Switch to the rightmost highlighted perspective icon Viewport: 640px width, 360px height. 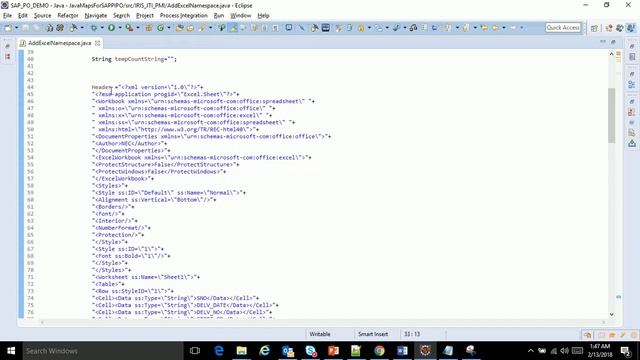pyautogui.click(x=631, y=28)
